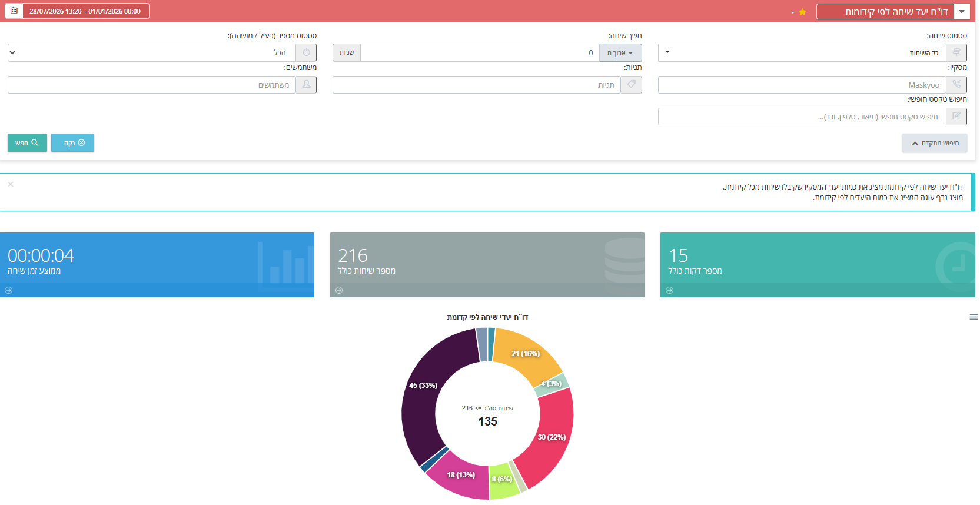
Task: Click arrow icon on 216 total calls card
Action: pyautogui.click(x=339, y=290)
